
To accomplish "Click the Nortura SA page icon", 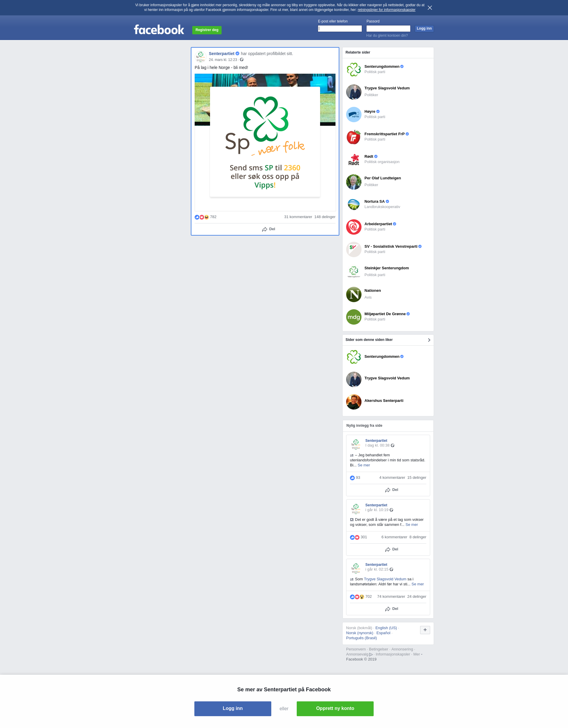I will click(354, 204).
